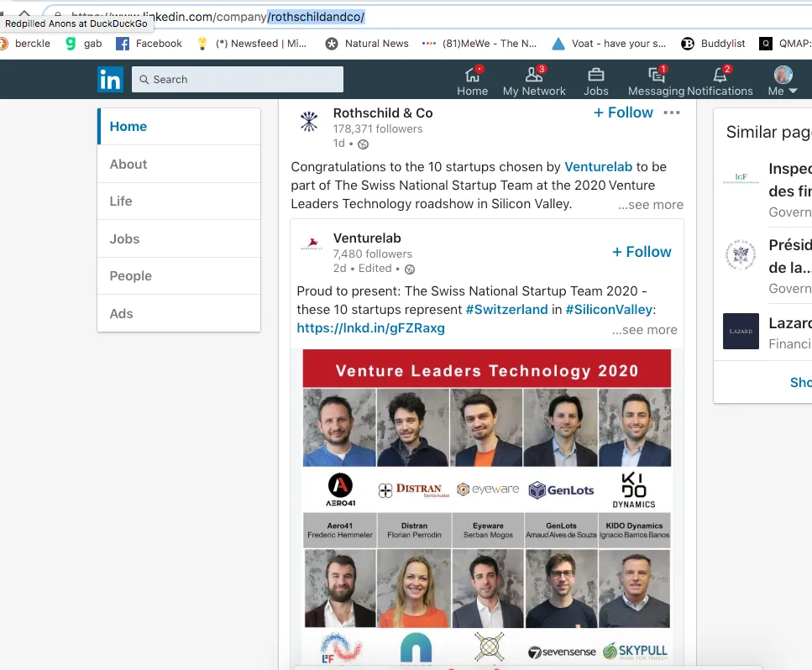Open Home from the LinkedIn top navigation
Viewport: 812px width, 670px height.
coord(472,81)
